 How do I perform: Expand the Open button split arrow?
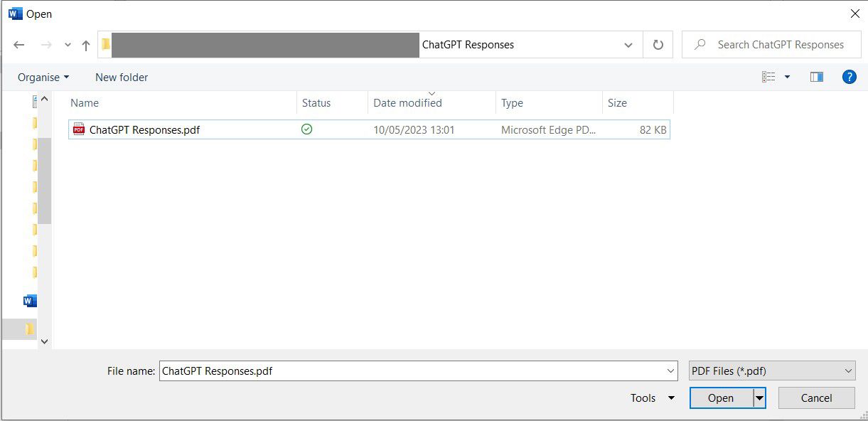[759, 398]
